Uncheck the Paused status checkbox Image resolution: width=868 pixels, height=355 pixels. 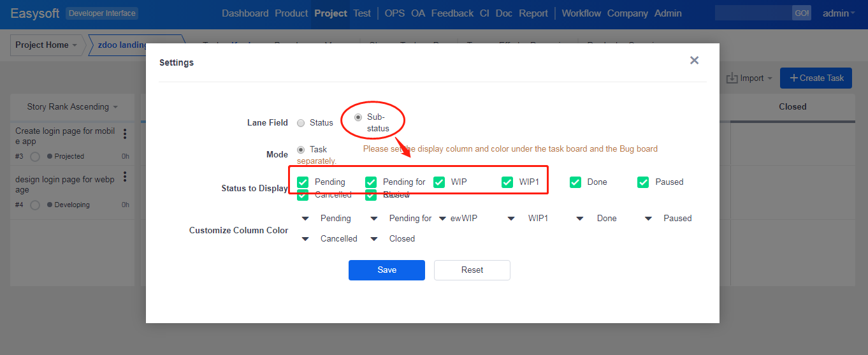644,182
